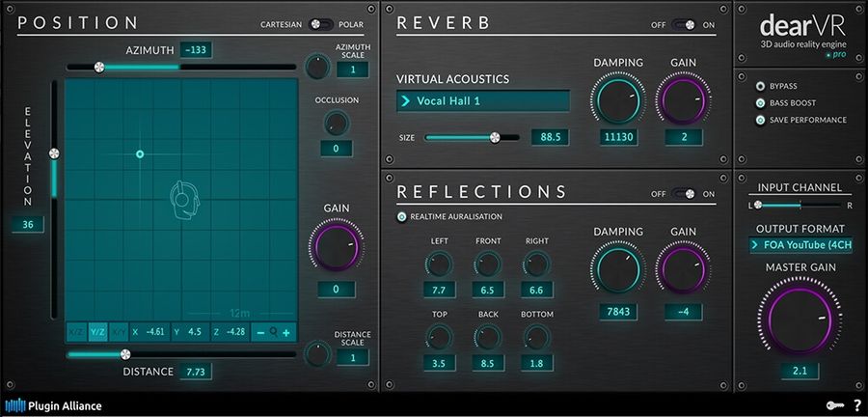
Task: Click the Azimuth slider handle
Action: [99, 67]
